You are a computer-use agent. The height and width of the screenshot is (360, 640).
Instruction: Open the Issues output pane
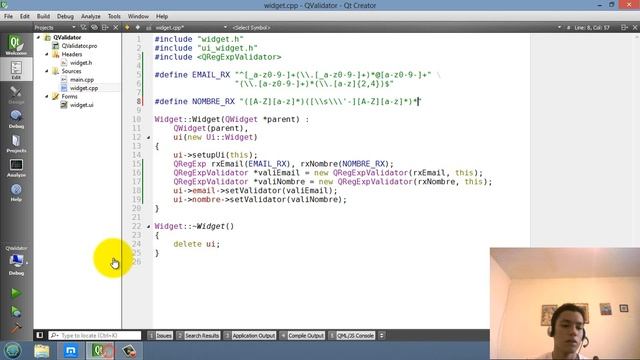[x=160, y=336]
